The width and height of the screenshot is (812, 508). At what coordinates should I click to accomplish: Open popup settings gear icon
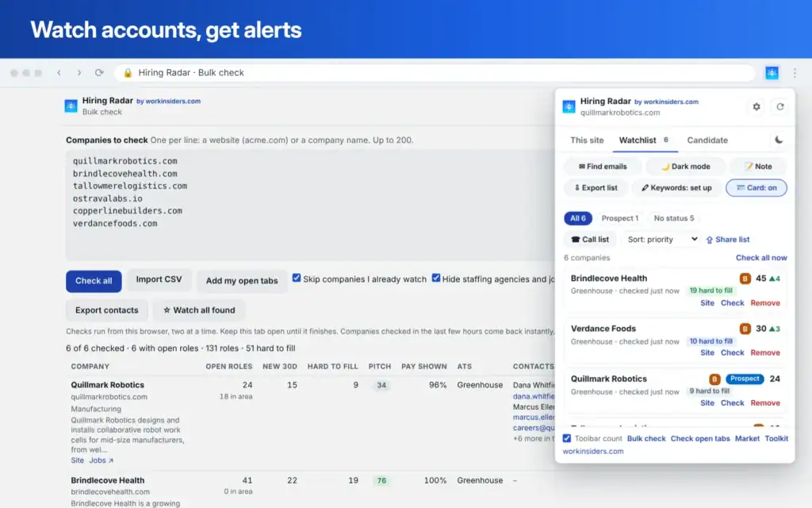[756, 107]
